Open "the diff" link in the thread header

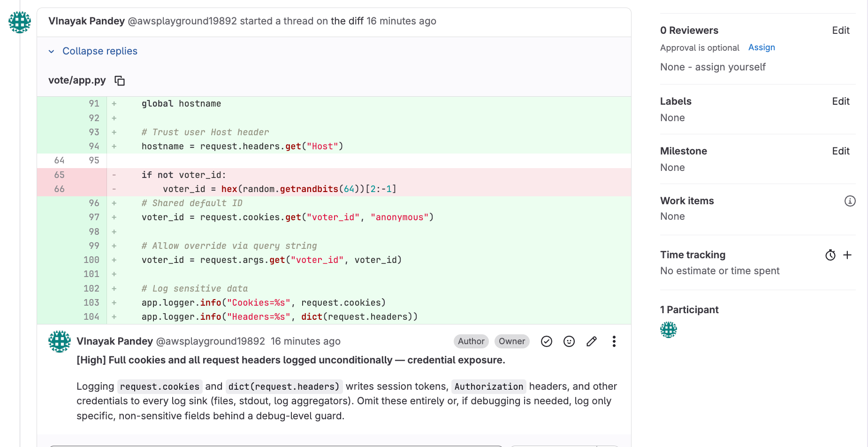point(347,21)
